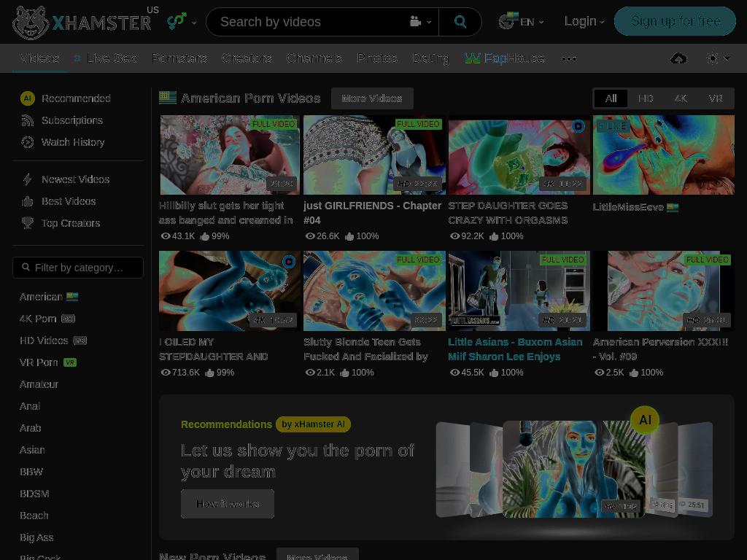The image size is (747, 560).
Task: Select the Big Ass category
Action: (x=36, y=538)
